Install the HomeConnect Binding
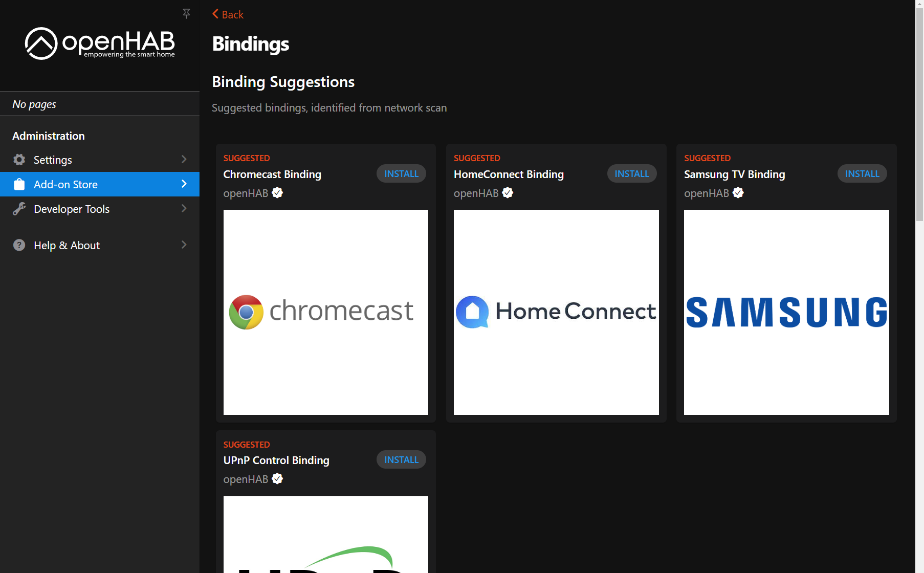Screen dimensions: 924x573 631,174
